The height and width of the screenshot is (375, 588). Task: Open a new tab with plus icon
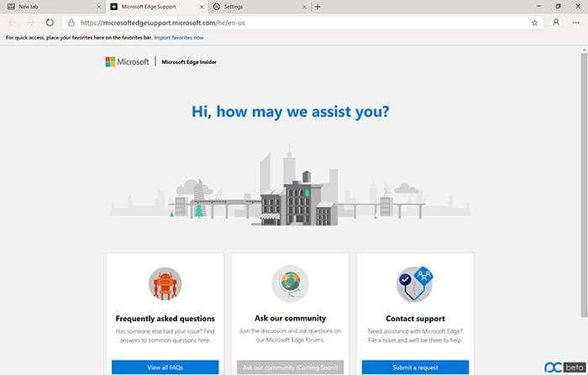318,7
